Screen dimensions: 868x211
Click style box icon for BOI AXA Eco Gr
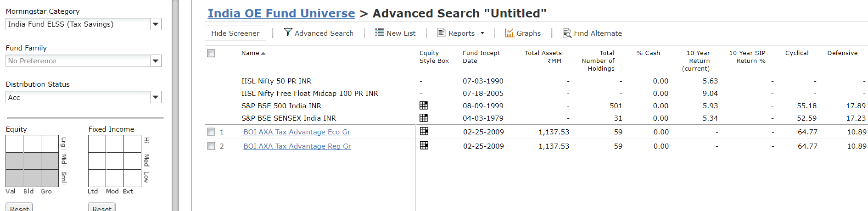[x=424, y=131]
